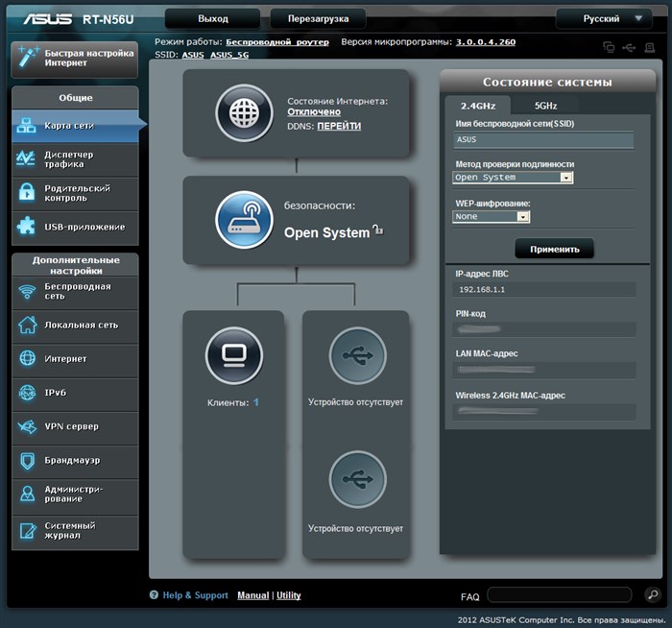Click the client status icon in header
Screen dimensions: 672x628
point(609,47)
